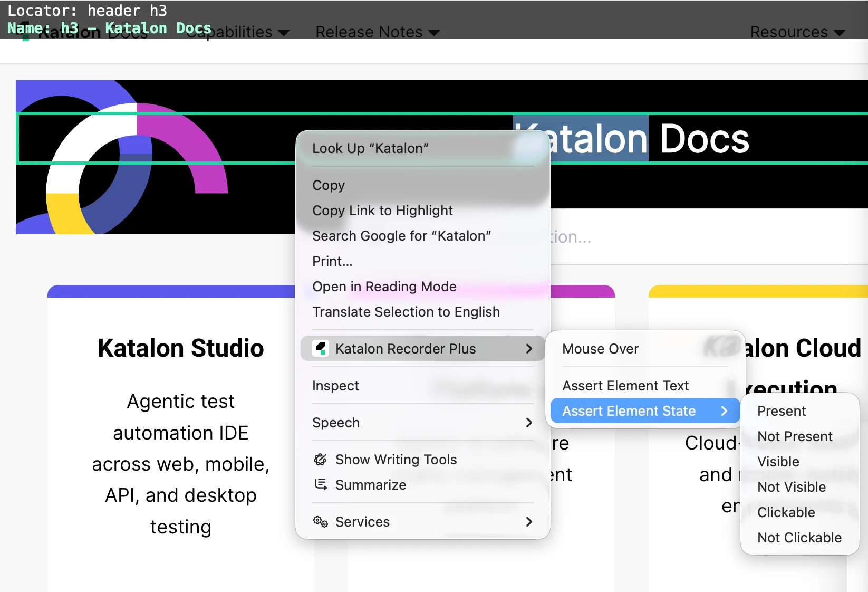Choose the Visible element state
The width and height of the screenshot is (868, 592).
(x=800, y=462)
